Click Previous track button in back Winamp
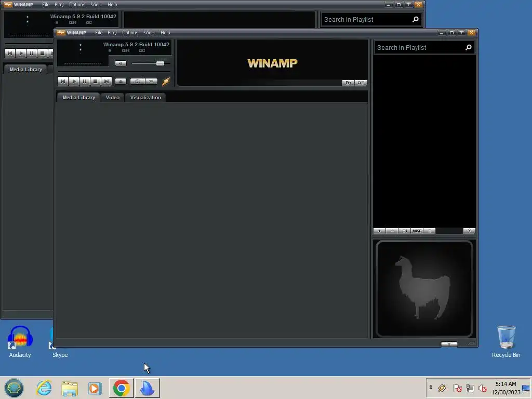 click(x=10, y=54)
